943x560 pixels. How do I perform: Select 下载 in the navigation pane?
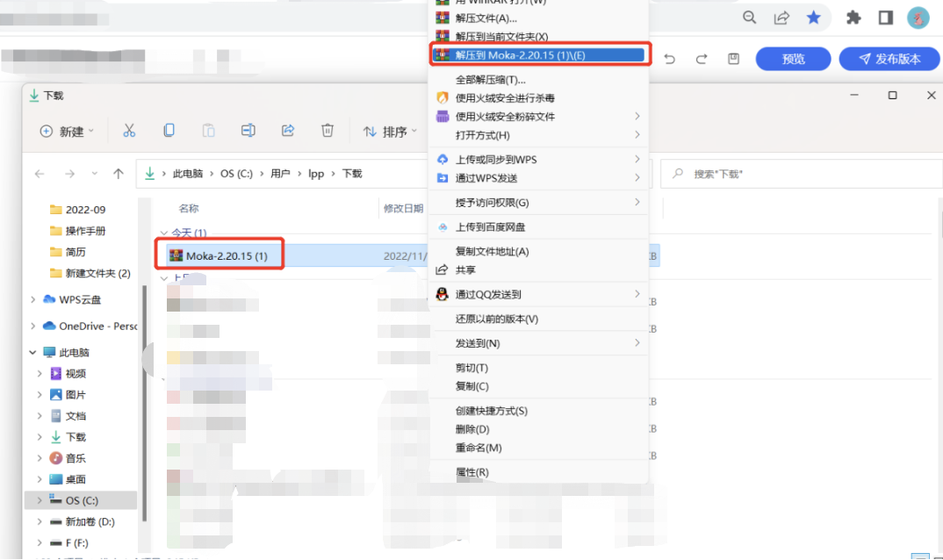[76, 437]
